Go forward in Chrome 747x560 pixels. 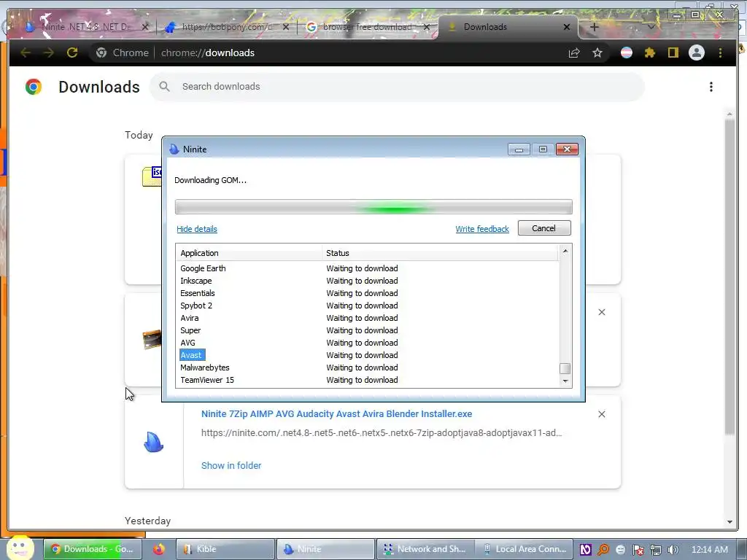[x=48, y=52]
